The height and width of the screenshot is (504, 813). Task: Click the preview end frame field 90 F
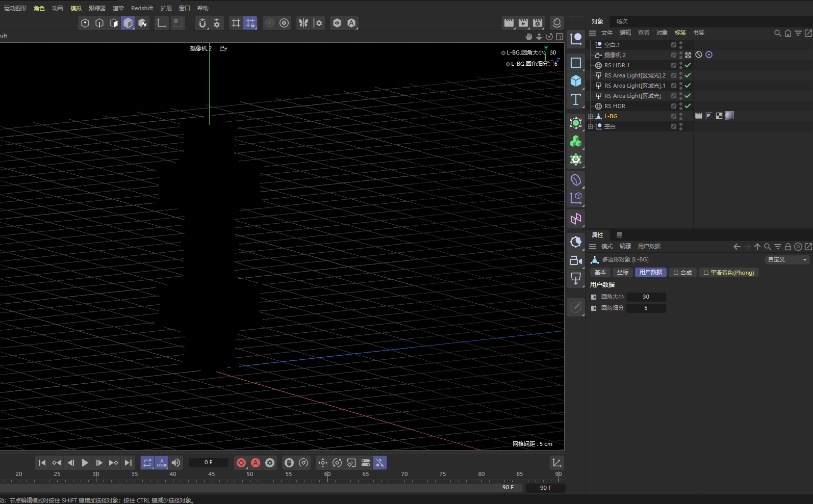click(545, 488)
